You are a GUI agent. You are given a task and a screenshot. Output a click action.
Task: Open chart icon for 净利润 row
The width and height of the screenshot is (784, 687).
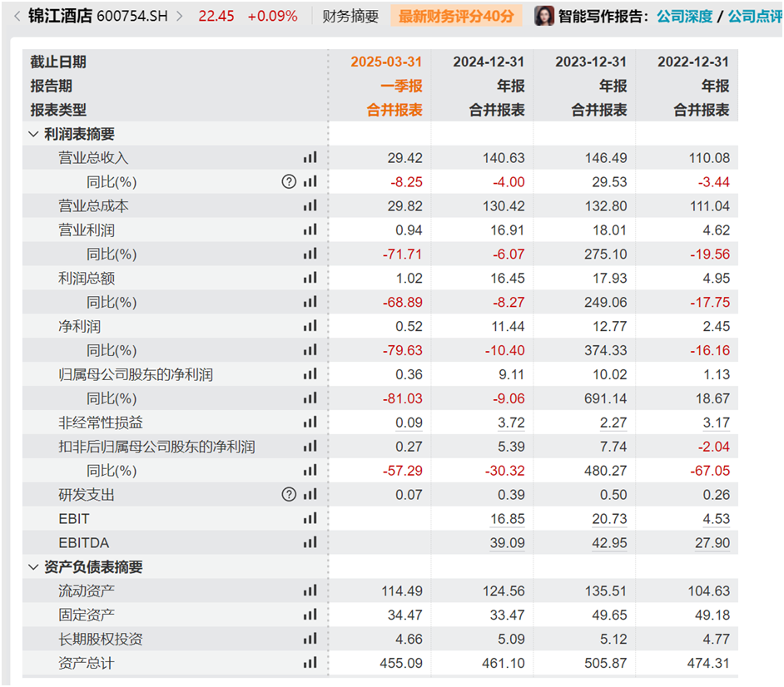click(310, 326)
